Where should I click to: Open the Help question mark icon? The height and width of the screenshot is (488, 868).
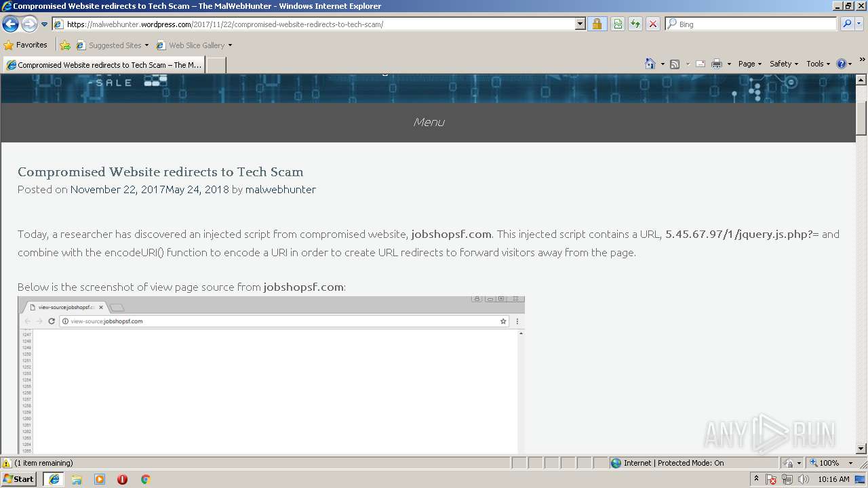(842, 64)
